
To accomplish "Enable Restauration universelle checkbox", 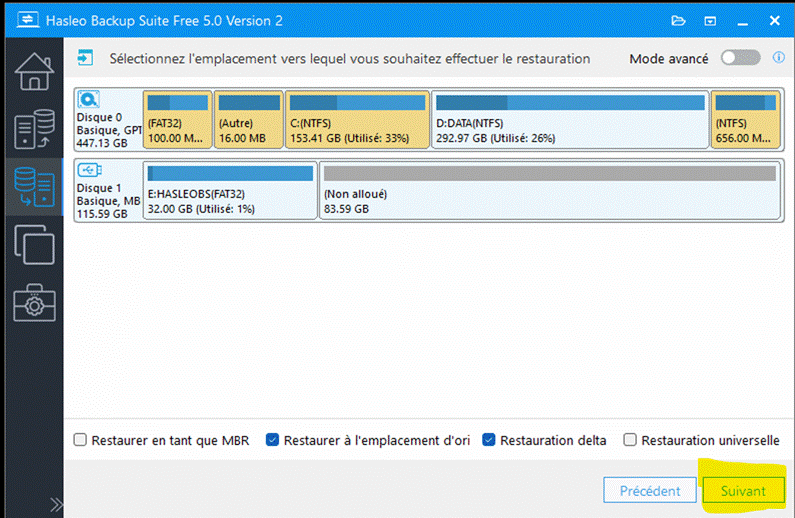I will (x=630, y=439).
